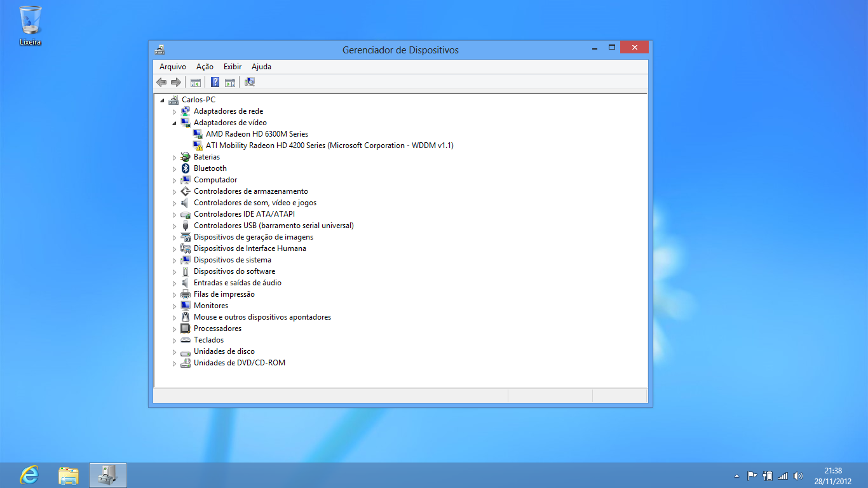Click the Dispositivos de geração de imagens icon
Viewport: 868px width, 488px height.
tap(186, 237)
